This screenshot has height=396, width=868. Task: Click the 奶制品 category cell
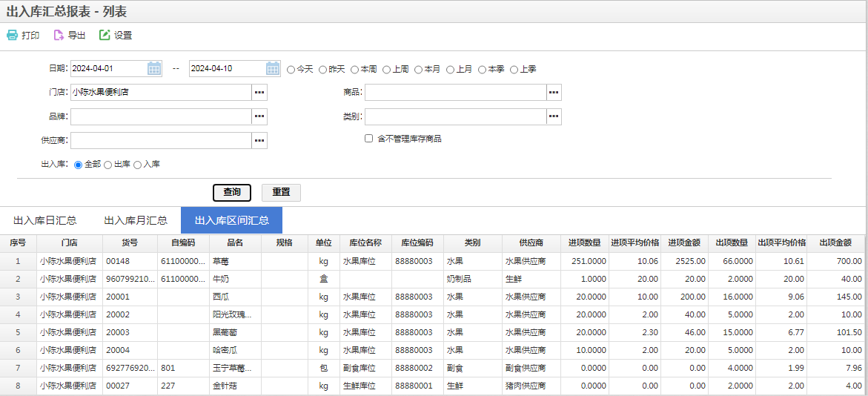click(x=473, y=279)
